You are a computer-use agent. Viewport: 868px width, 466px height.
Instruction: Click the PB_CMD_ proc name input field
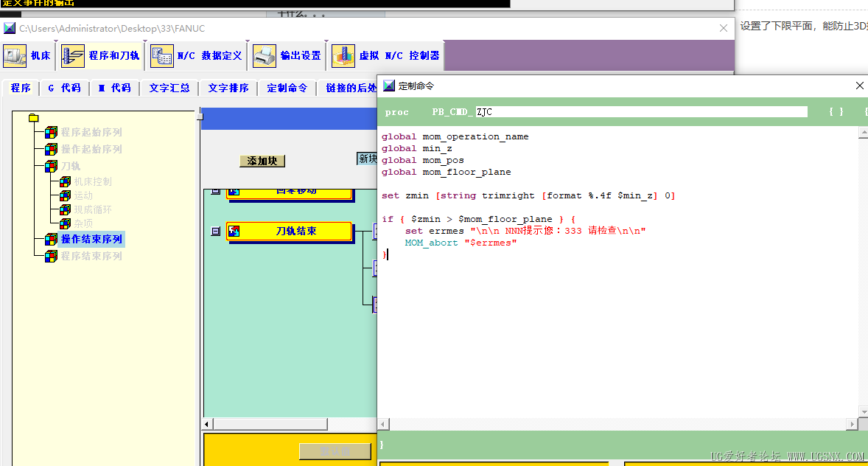pyautogui.click(x=641, y=112)
